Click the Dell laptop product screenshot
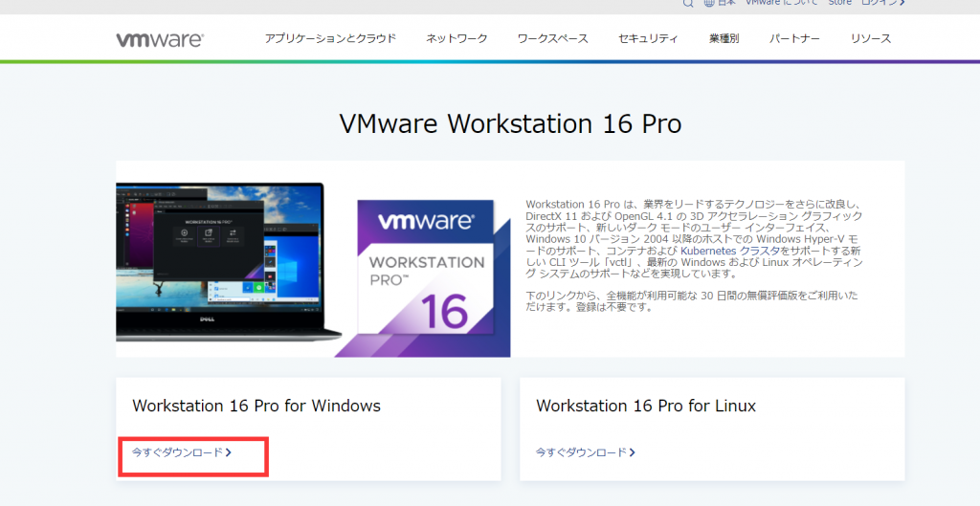The width and height of the screenshot is (980, 506). pos(229,261)
